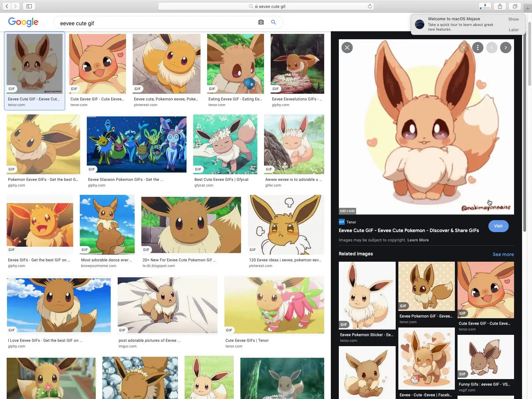Open the 'Cute Eevee GIFs | Tenor' dress thumbnail

274,305
